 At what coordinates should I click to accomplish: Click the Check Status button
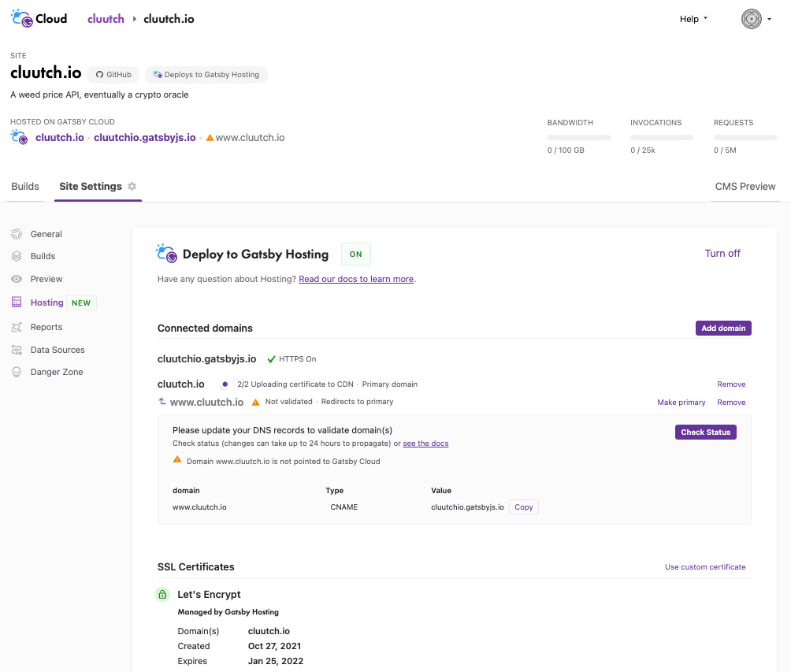[x=705, y=432]
